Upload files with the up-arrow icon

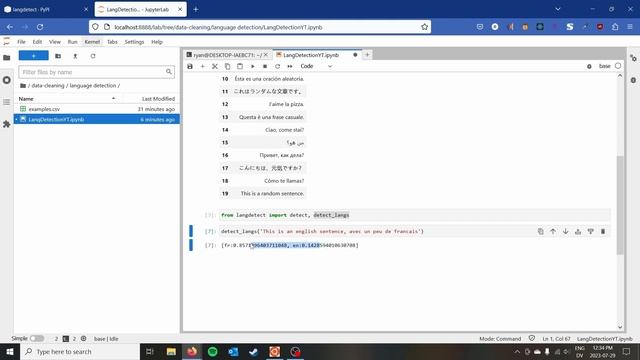click(76, 56)
